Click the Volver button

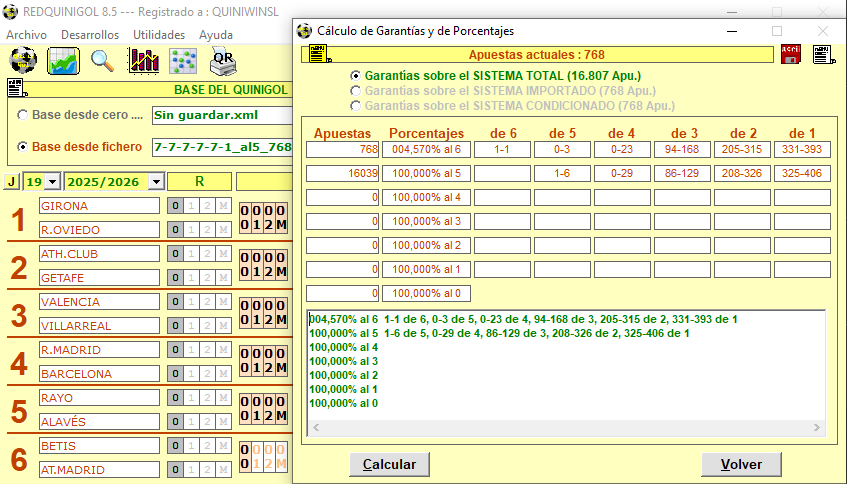(741, 465)
